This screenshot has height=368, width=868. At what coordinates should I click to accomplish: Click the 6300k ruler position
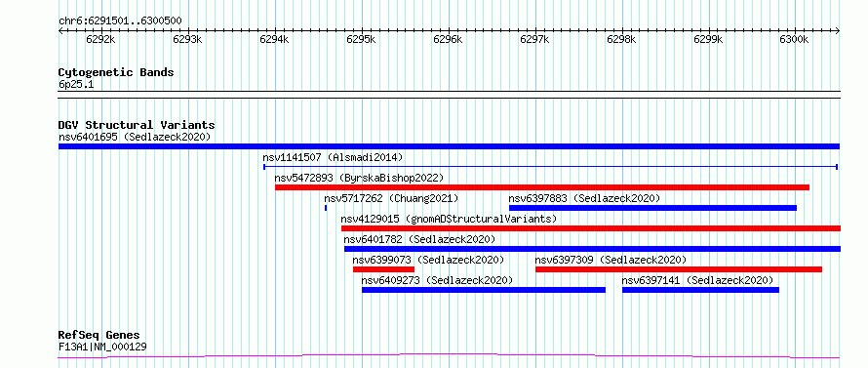(795, 39)
